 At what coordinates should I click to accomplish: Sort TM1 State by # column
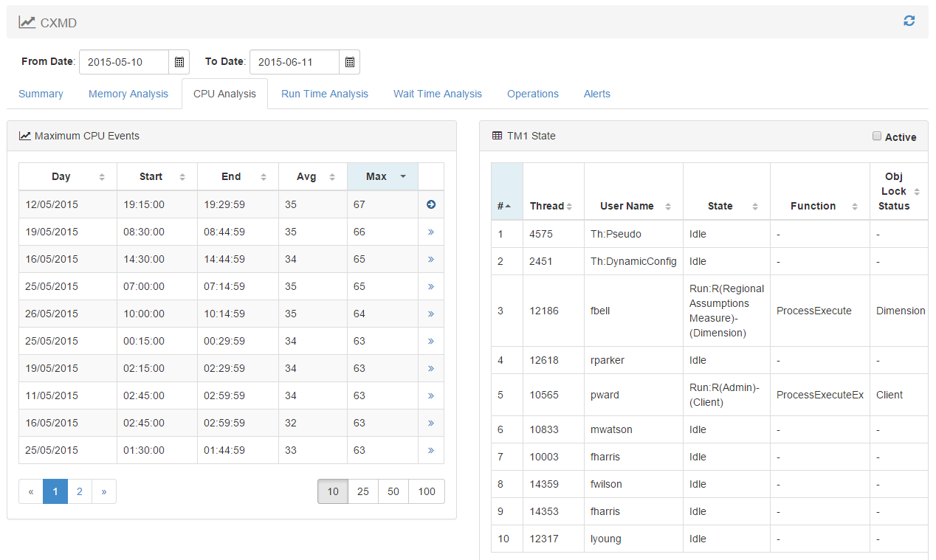click(x=507, y=191)
